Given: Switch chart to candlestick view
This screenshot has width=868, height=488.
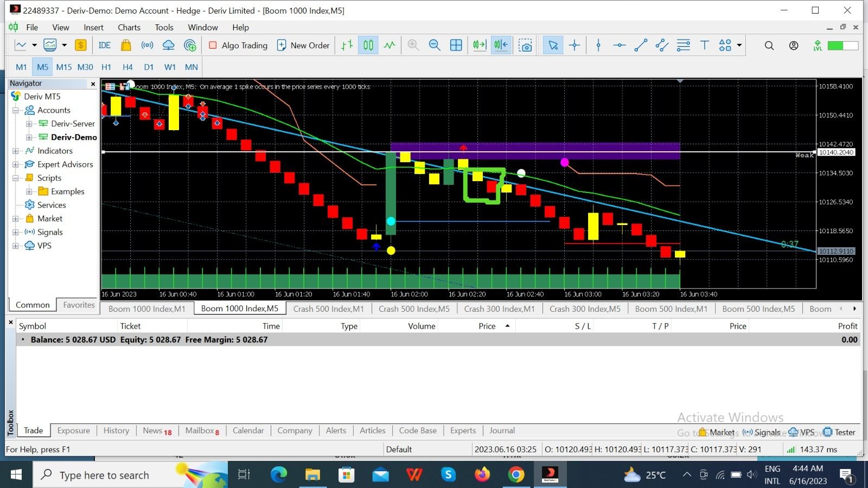Looking at the screenshot, I should pyautogui.click(x=368, y=46).
